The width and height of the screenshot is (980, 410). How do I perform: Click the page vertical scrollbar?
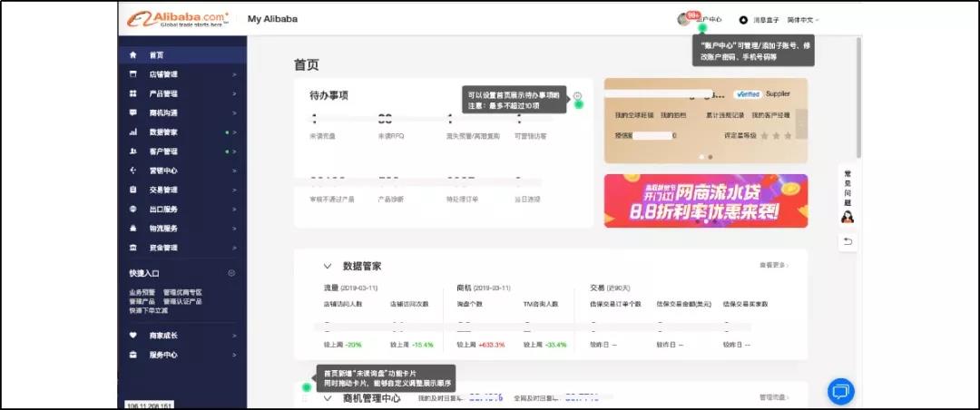pos(858,97)
